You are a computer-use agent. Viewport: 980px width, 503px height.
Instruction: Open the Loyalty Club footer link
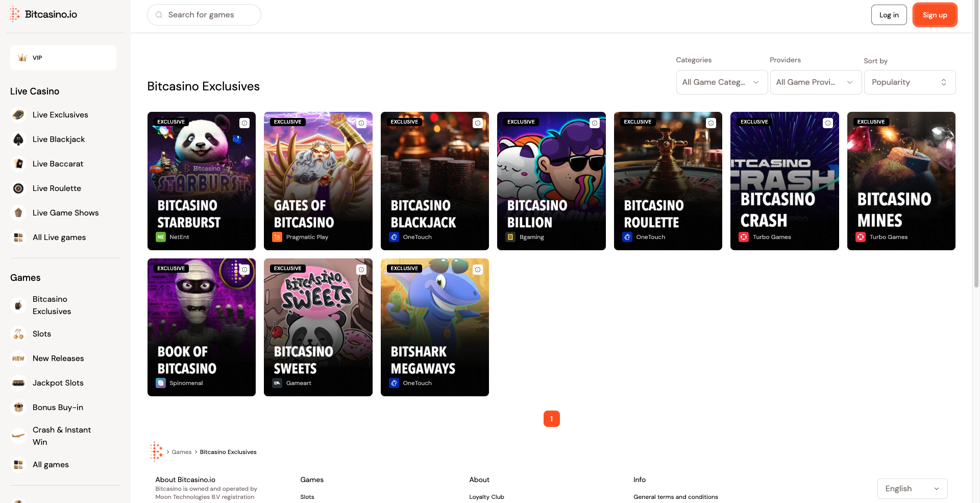point(486,497)
